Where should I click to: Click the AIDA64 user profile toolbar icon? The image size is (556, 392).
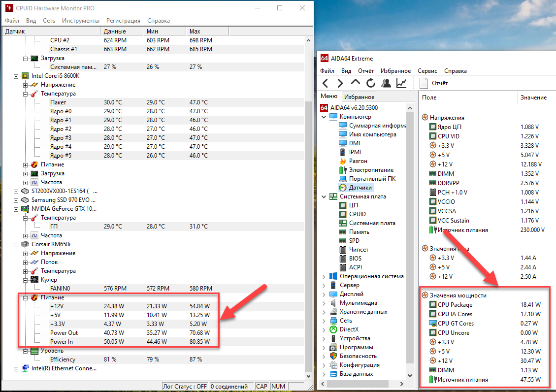pos(386,83)
